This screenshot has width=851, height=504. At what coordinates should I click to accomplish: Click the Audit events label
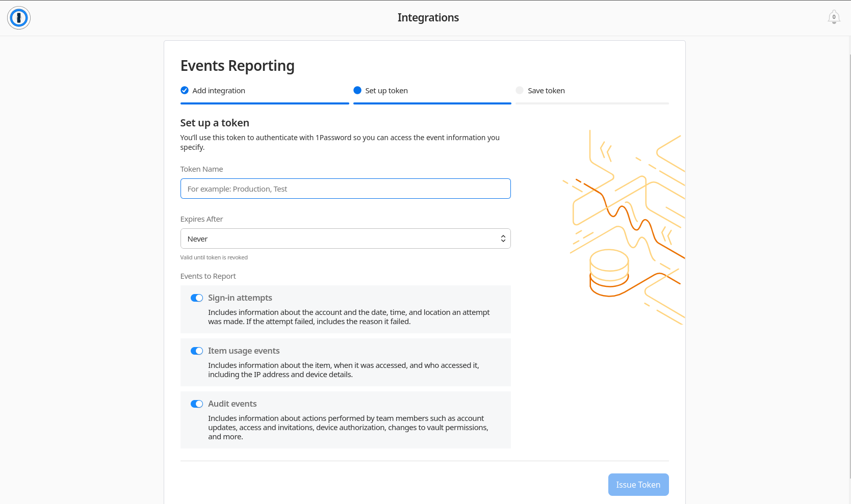[x=232, y=404]
